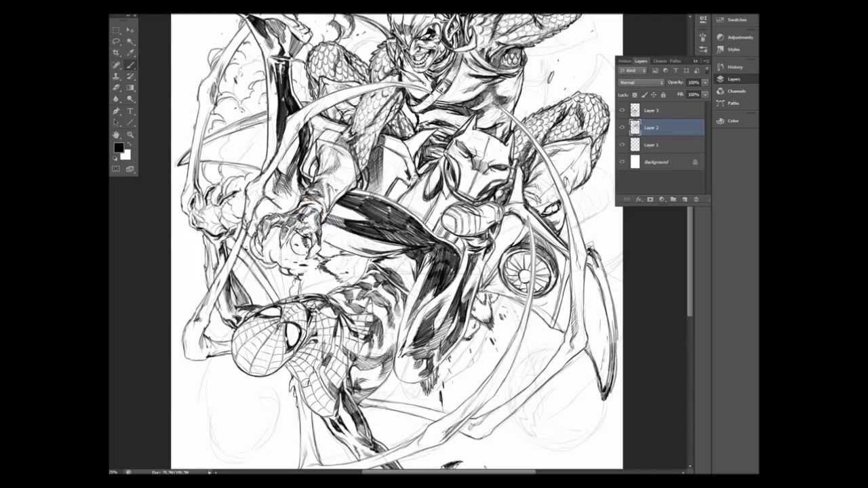The height and width of the screenshot is (488, 868).
Task: Select the Zoom tool
Action: [x=130, y=134]
